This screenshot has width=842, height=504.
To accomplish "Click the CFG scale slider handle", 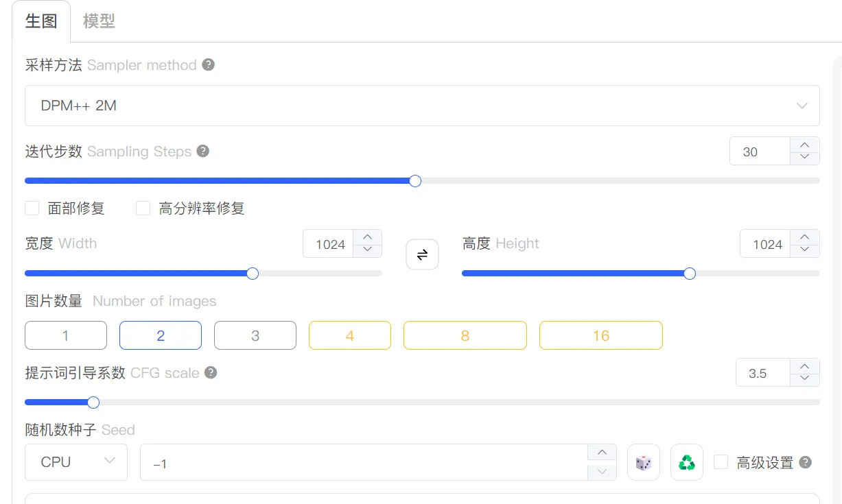I will point(93,402).
